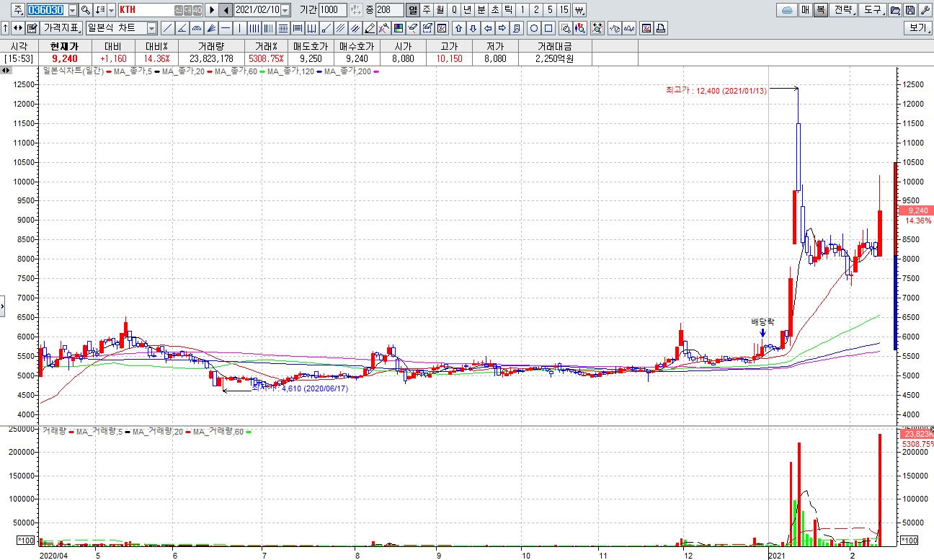Click the edit notepad icon in second toolbar
The height and width of the screenshot is (560, 934).
[32, 29]
